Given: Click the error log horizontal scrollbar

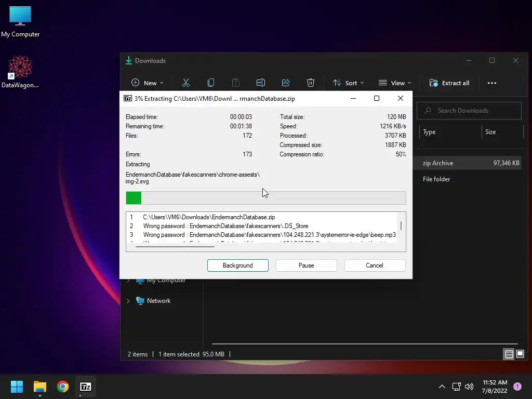Looking at the screenshot, I should click(175, 247).
